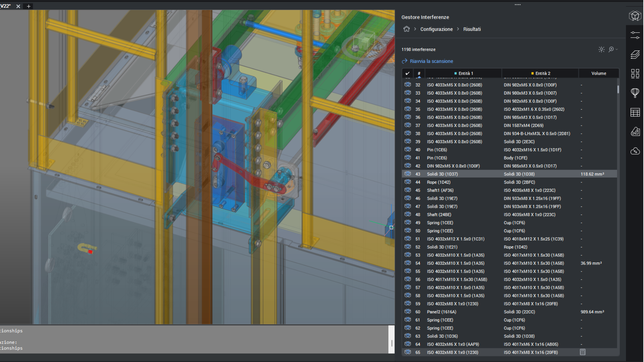644x362 pixels.
Task: Expand the zoom magnifier dropdown arrow
Action: [x=617, y=49]
